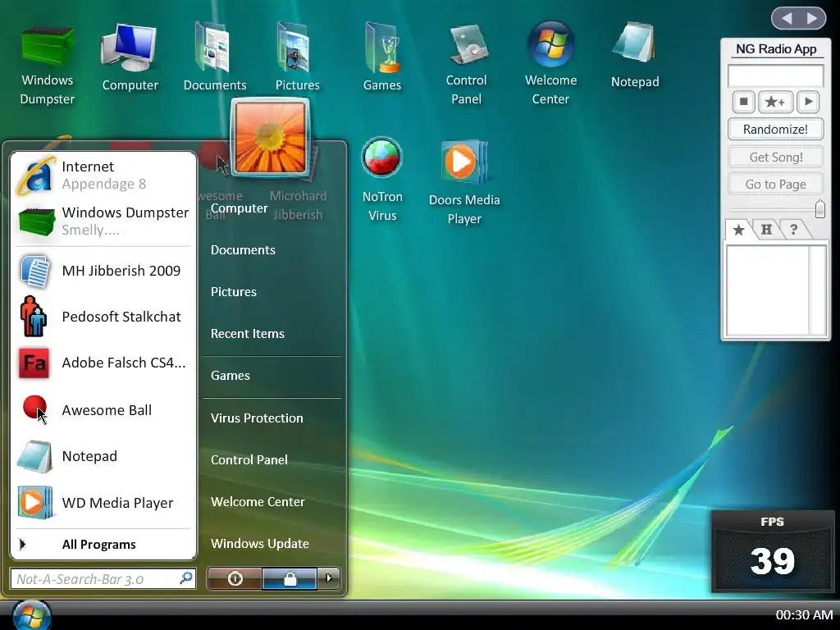Click the right arrow on sidebar toggle
Image resolution: width=840 pixels, height=630 pixels.
click(x=813, y=18)
